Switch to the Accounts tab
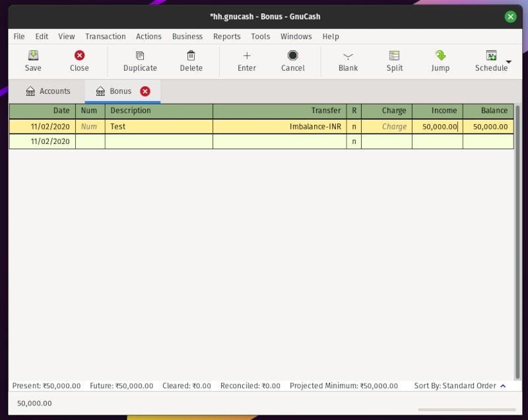This screenshot has height=420, width=528. click(48, 91)
